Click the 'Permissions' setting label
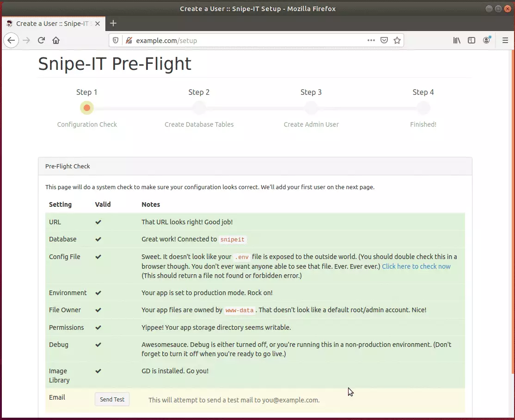The height and width of the screenshot is (420, 515). click(67, 327)
